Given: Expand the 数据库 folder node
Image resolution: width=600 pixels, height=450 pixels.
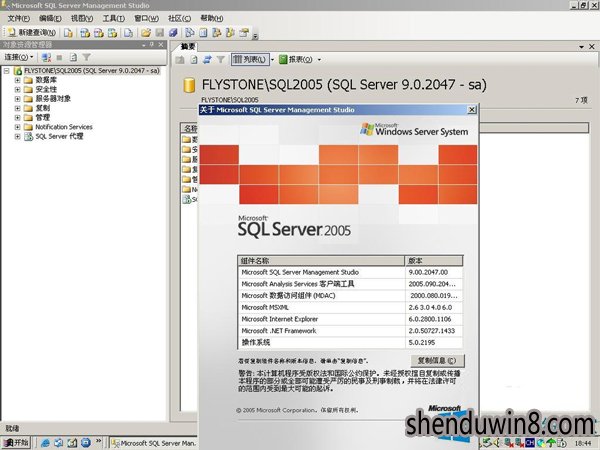Looking at the screenshot, I should [17, 80].
